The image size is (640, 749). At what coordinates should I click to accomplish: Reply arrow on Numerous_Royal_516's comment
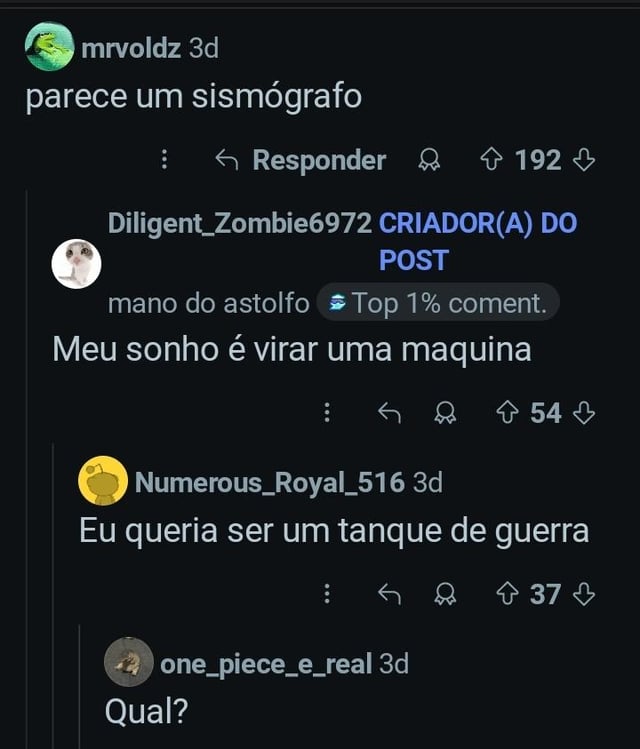[389, 594]
